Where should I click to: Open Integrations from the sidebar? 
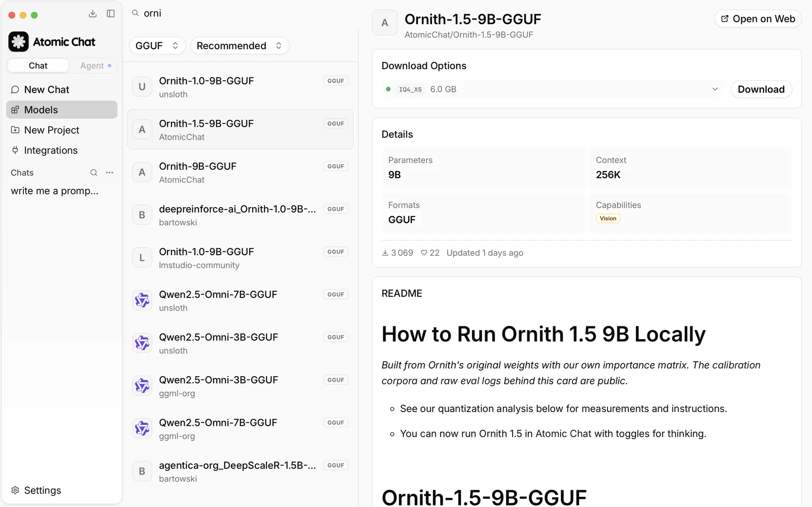62,150
